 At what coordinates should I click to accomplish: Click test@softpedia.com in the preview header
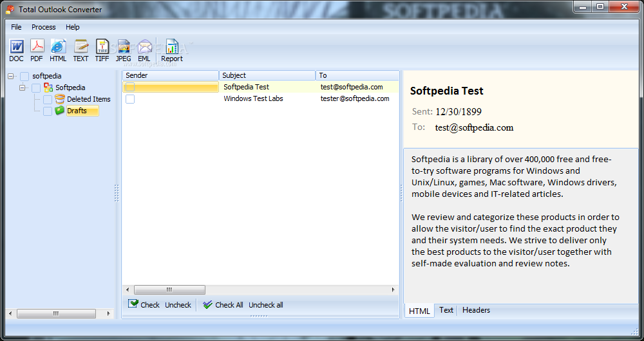tap(474, 127)
